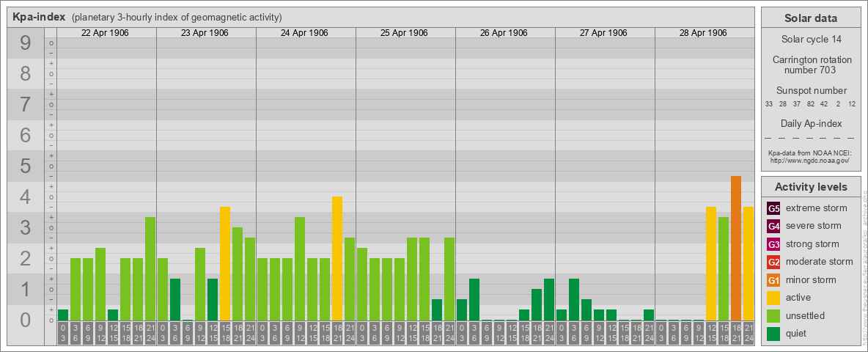
Task: Click the 24 Apr 1906 date header
Action: [x=304, y=33]
